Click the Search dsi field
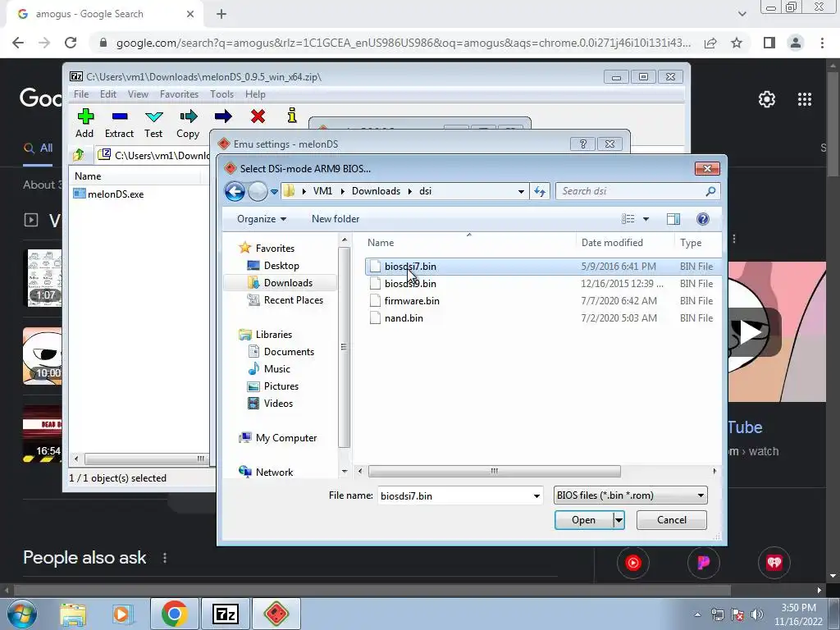 [631, 191]
